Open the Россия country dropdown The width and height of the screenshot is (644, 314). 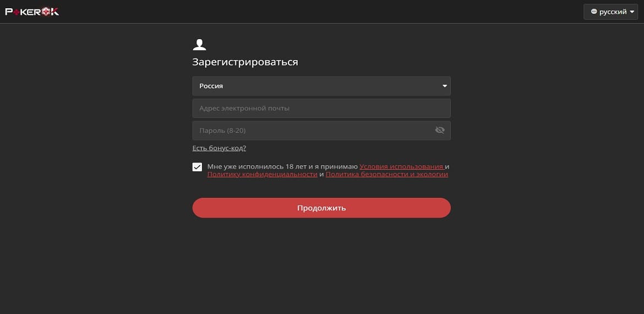[x=321, y=86]
